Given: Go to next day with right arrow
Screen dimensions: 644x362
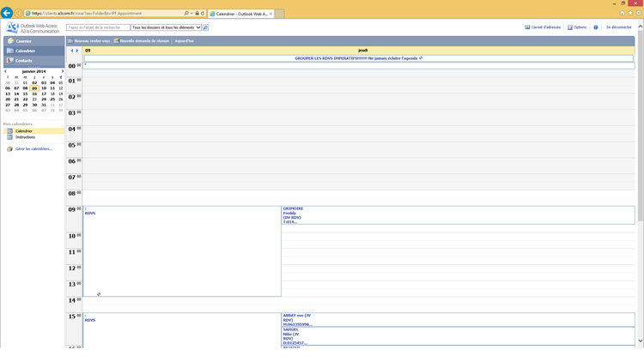Looking at the screenshot, I should point(77,51).
